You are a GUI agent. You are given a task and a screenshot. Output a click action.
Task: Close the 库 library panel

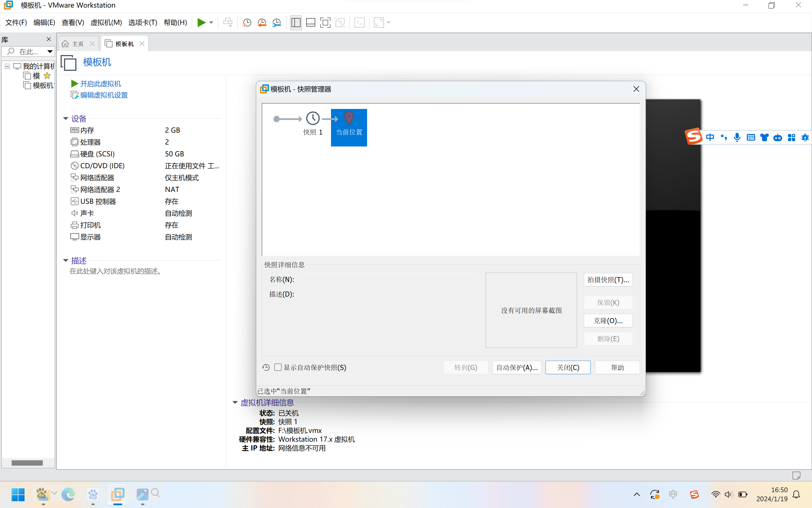(49, 39)
